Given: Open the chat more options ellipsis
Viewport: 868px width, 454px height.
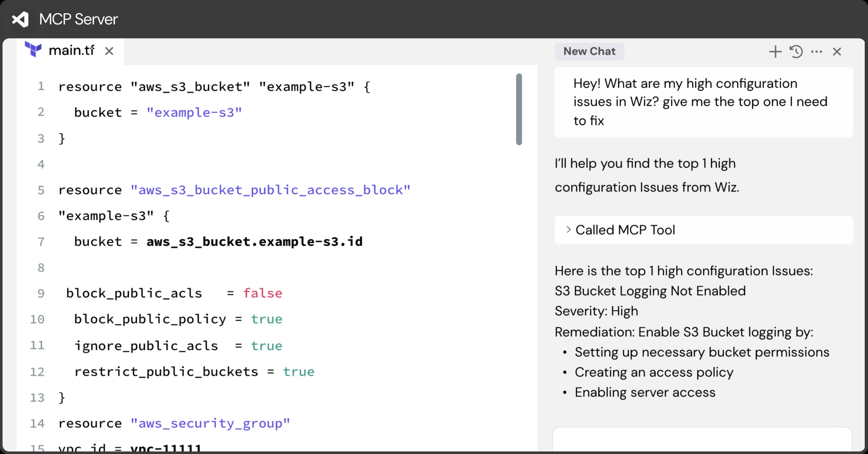Looking at the screenshot, I should [x=816, y=52].
